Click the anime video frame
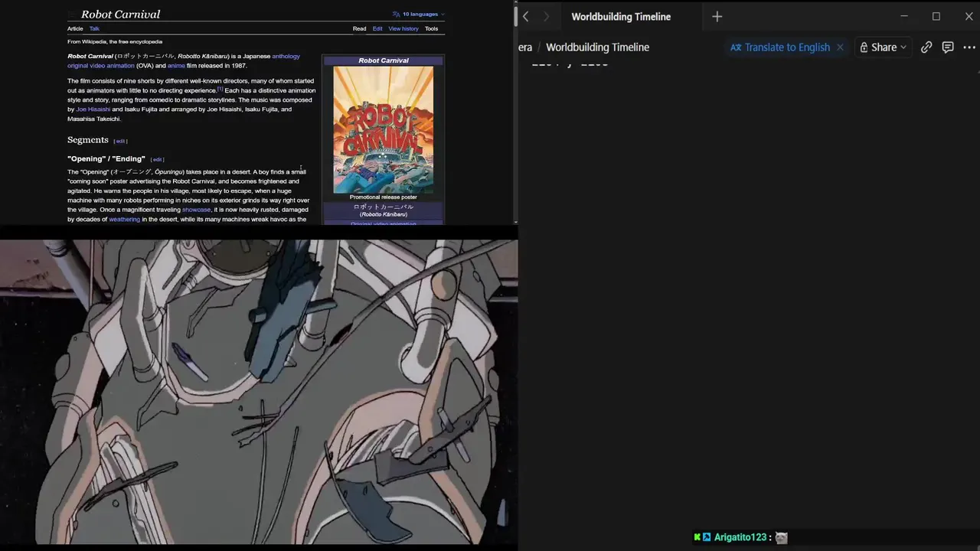This screenshot has width=980, height=551. click(x=259, y=392)
